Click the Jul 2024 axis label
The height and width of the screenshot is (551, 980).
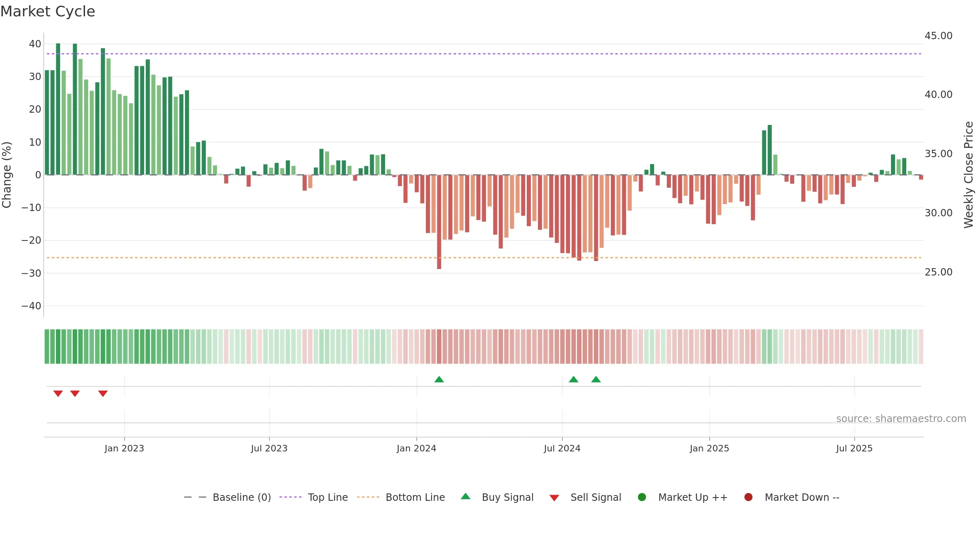tap(562, 449)
